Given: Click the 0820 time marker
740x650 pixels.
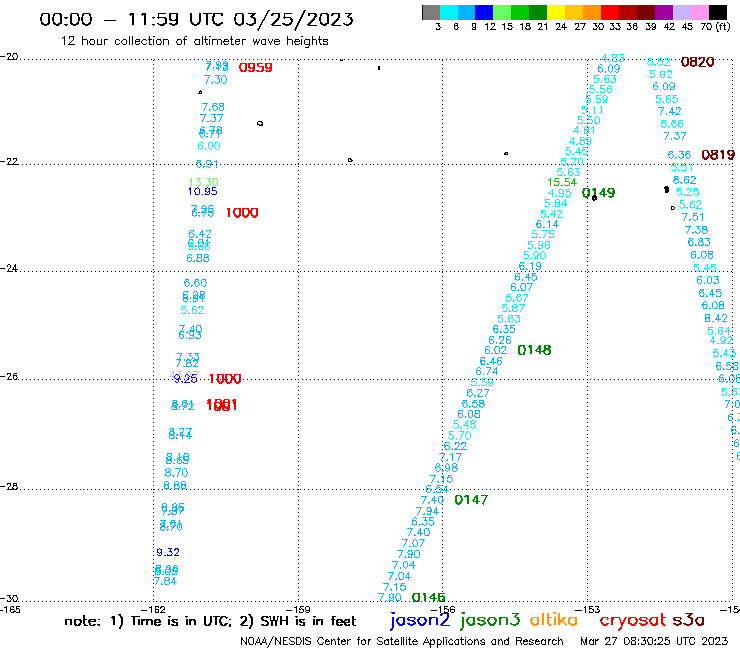Looking at the screenshot, I should click(697, 62).
